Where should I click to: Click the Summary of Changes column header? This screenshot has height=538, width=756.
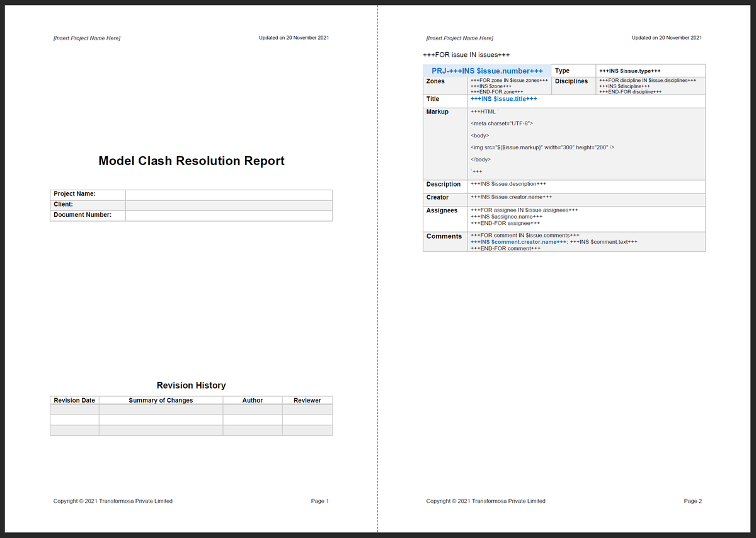pos(161,401)
